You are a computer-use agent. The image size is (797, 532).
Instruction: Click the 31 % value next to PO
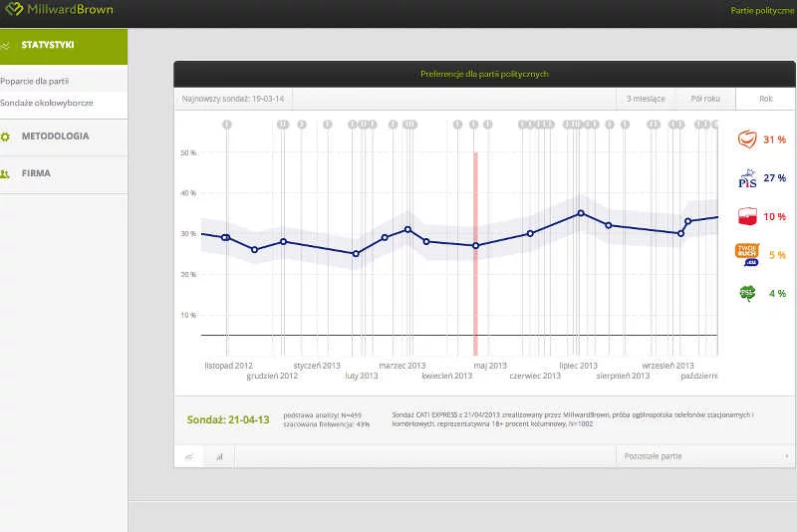tap(774, 139)
